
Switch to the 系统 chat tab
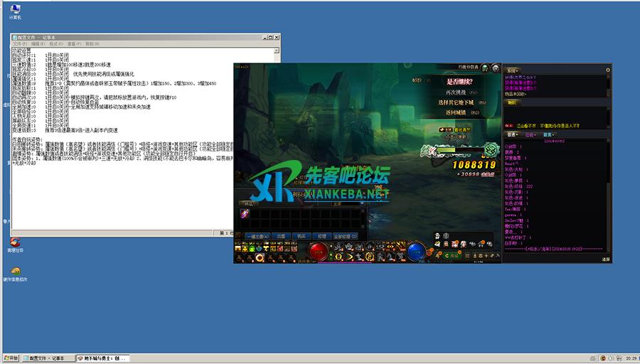511,70
